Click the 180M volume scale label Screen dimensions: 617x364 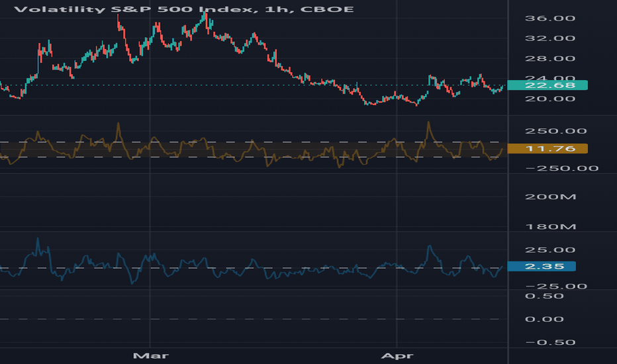550,226
